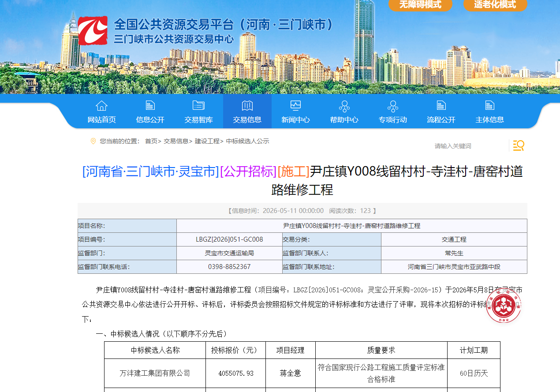Click the red floating seal badge
This screenshot has height=392, width=560.
(x=504, y=306)
